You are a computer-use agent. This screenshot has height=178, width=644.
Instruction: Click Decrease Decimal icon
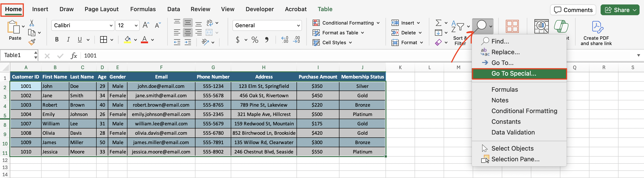pyautogui.click(x=297, y=40)
